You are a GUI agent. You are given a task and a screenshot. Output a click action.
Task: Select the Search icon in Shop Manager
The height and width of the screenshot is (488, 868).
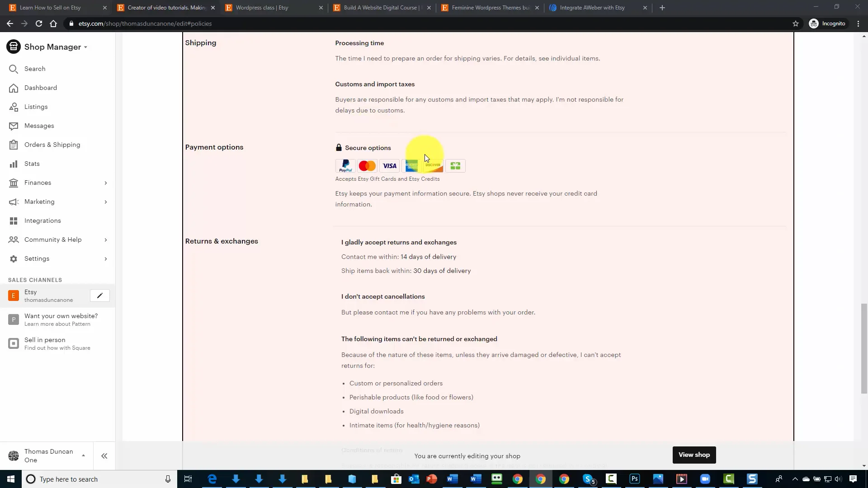click(34, 69)
